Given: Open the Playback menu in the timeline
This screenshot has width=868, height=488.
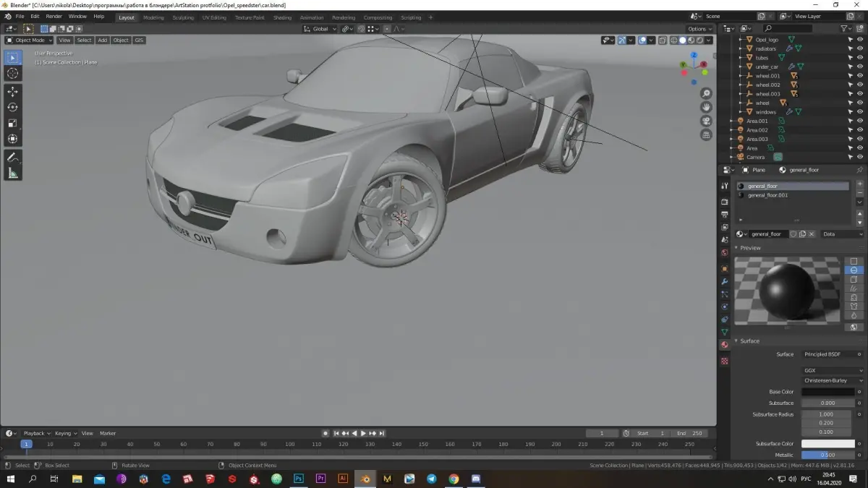Looking at the screenshot, I should pyautogui.click(x=36, y=433).
